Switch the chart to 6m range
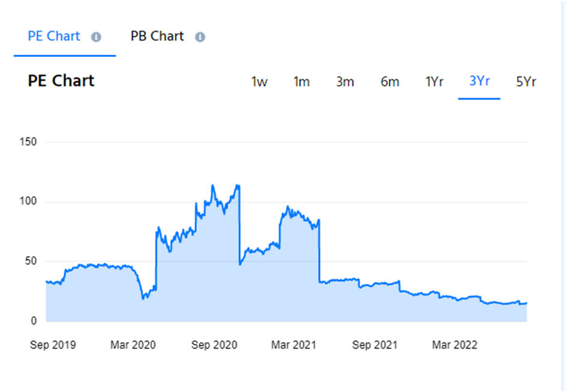This screenshot has height=392, width=567. [390, 82]
